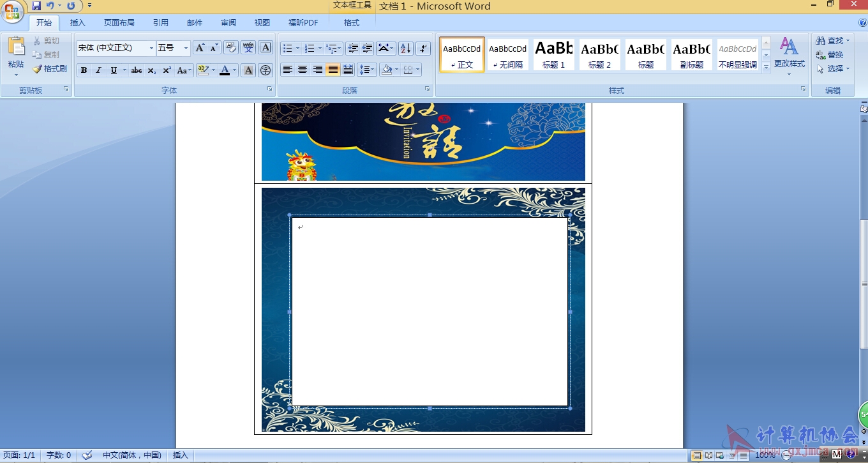
Task: Switch to web layout view
Action: pyautogui.click(x=720, y=455)
